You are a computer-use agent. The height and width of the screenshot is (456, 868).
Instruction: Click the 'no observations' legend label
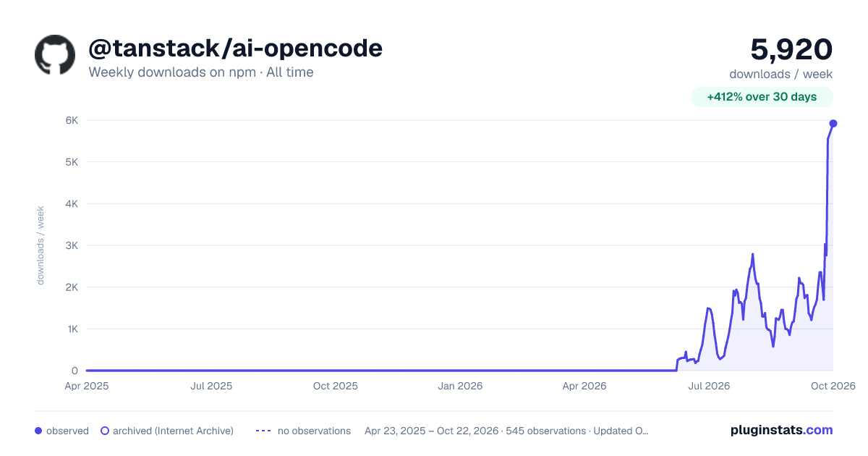click(314, 431)
